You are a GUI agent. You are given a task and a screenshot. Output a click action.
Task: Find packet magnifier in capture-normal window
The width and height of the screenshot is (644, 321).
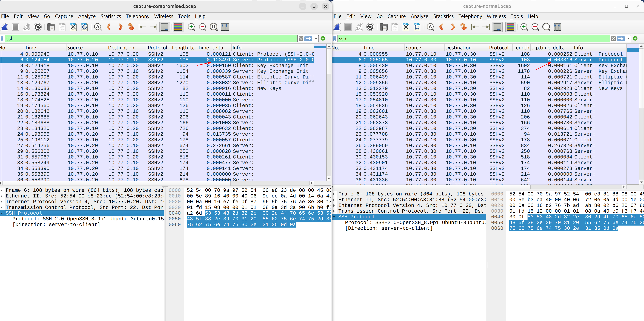coord(431,27)
